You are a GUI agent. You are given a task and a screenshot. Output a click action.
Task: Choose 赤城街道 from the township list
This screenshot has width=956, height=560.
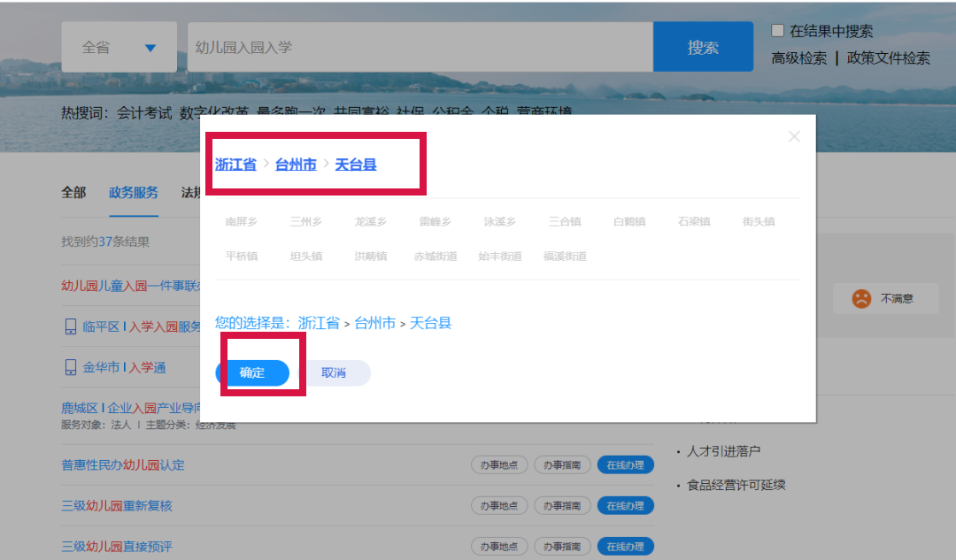coord(436,257)
